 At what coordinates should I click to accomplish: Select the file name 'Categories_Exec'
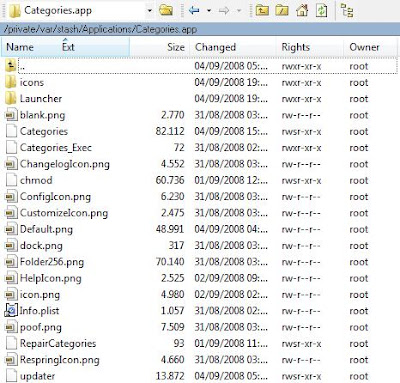56,148
